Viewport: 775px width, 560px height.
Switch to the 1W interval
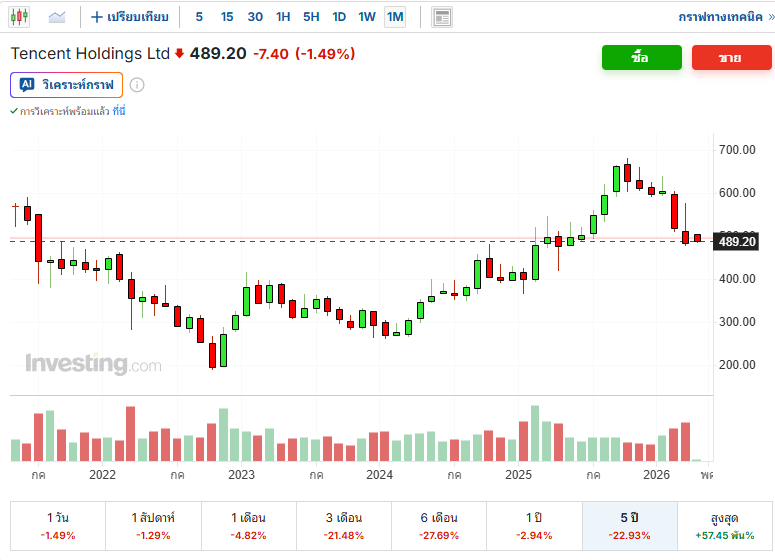[367, 17]
